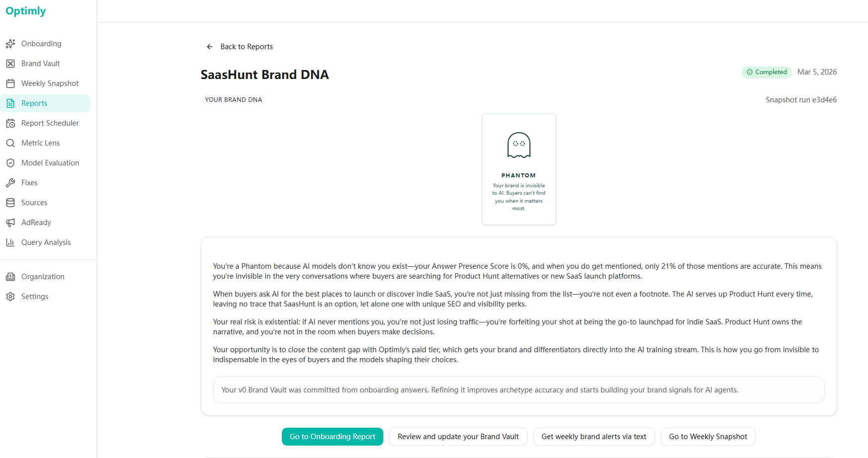Click the Brand Vault icon
Image resolution: width=868 pixels, height=458 pixels.
coord(10,64)
